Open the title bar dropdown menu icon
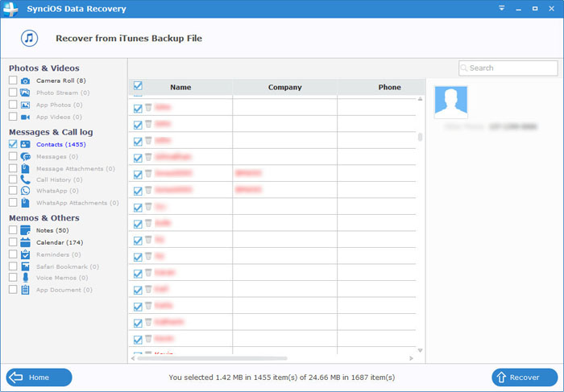 coord(502,8)
